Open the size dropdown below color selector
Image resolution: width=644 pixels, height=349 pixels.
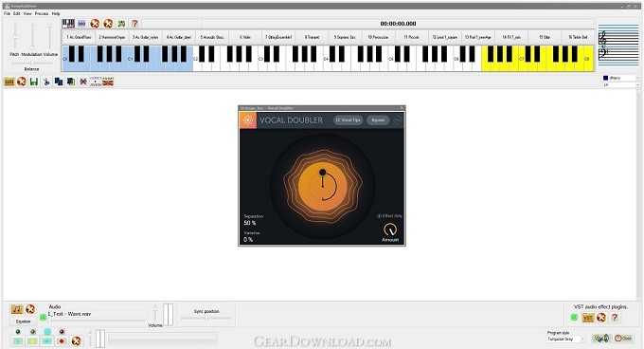pos(620,84)
